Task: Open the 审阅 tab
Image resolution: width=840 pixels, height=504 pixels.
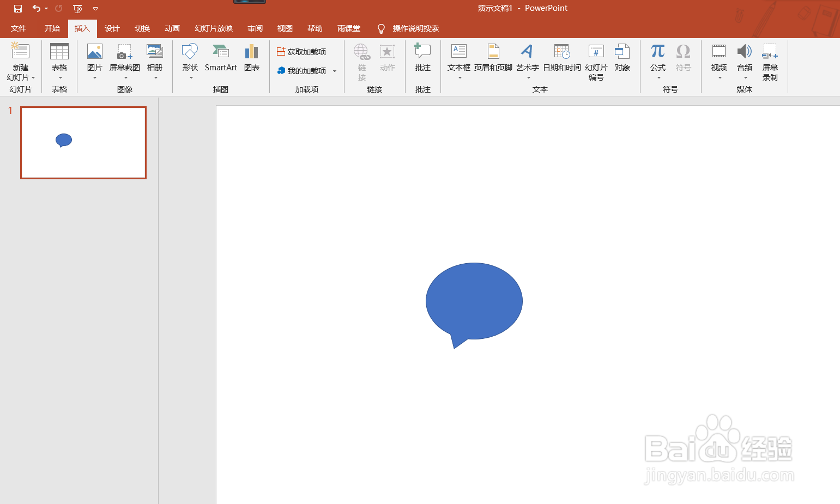Action: tap(255, 28)
